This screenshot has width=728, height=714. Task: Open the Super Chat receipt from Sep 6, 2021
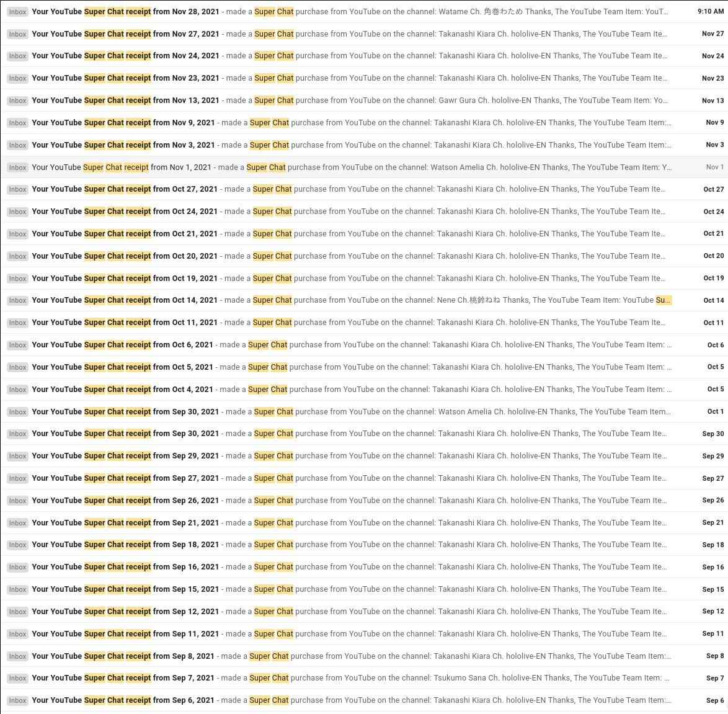[x=364, y=700]
